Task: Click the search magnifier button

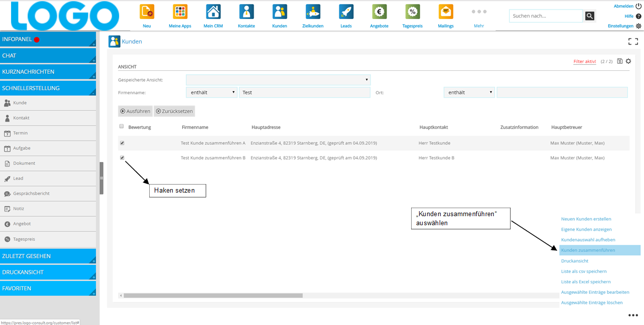Action: (590, 16)
